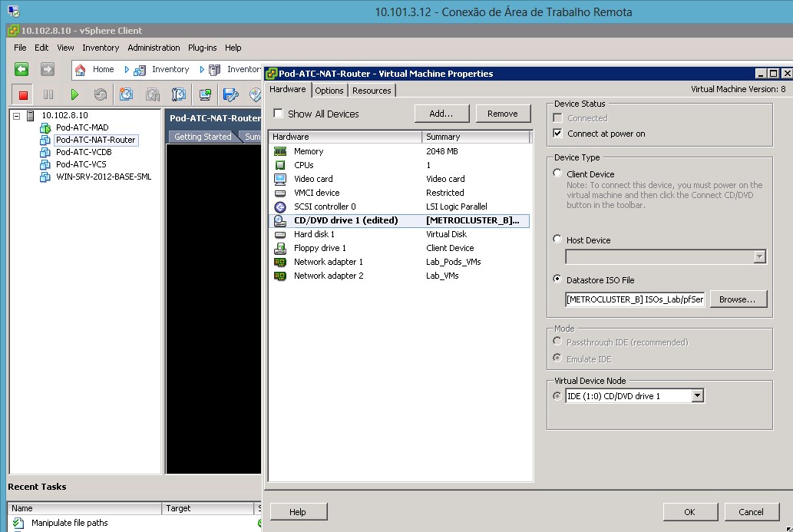Uncheck Connect at power on
Screen dimensions: 793x532
(x=557, y=134)
